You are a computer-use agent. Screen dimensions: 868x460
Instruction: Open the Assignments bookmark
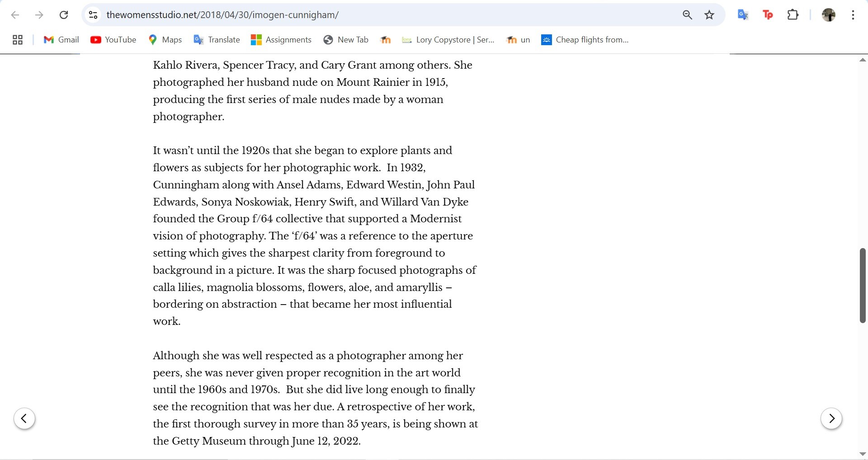[281, 40]
